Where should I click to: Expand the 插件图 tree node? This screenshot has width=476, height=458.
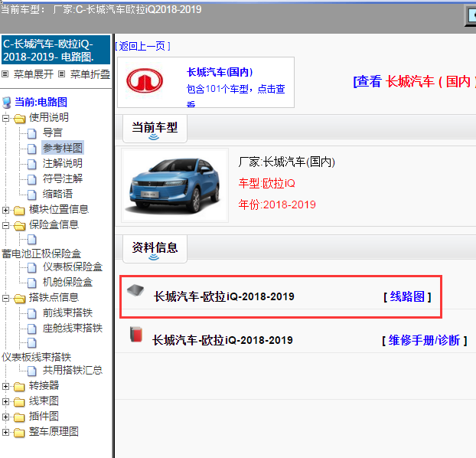click(x=5, y=417)
